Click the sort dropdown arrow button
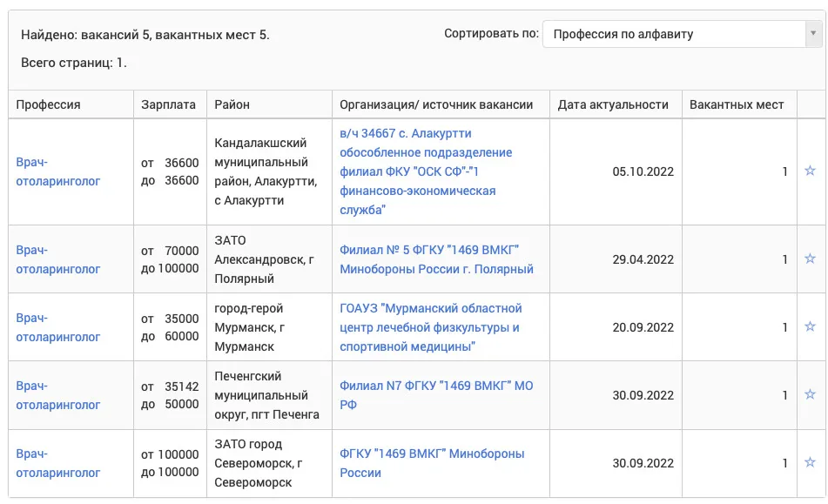The height and width of the screenshot is (504, 828). click(813, 34)
